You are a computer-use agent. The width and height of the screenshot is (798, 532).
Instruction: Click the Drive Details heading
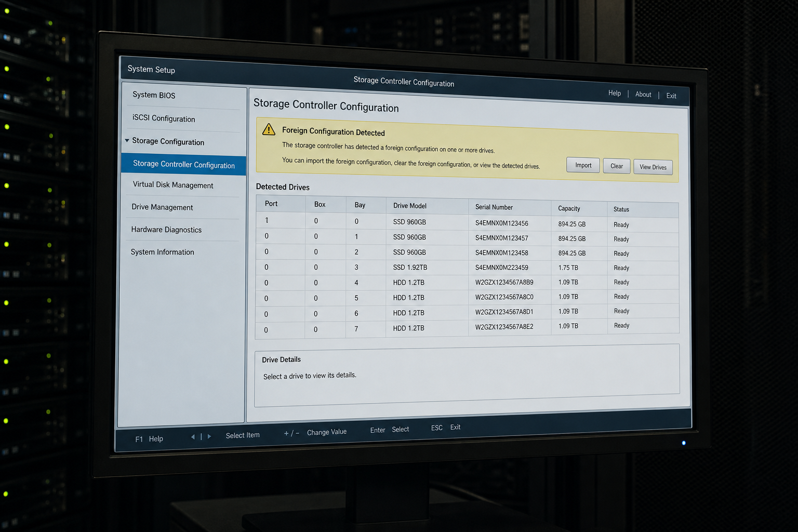coord(281,360)
